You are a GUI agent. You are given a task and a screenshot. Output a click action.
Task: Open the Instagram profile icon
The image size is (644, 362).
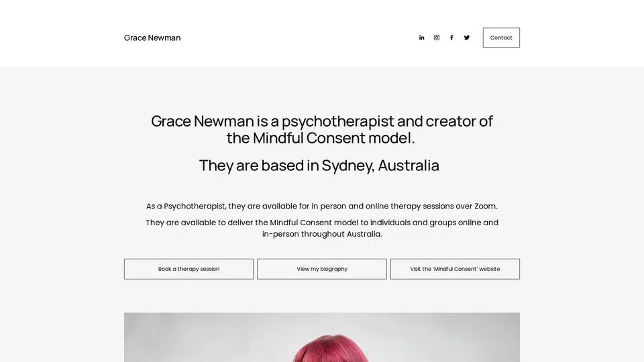coord(437,38)
